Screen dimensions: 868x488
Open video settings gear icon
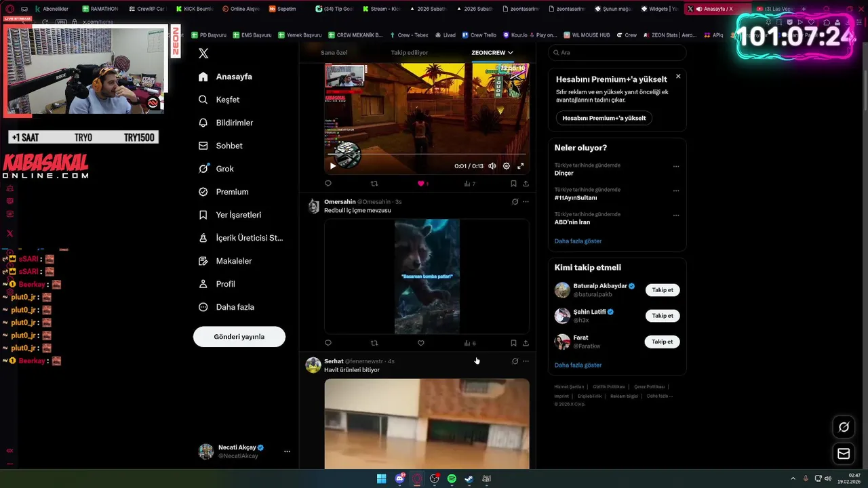(x=507, y=166)
